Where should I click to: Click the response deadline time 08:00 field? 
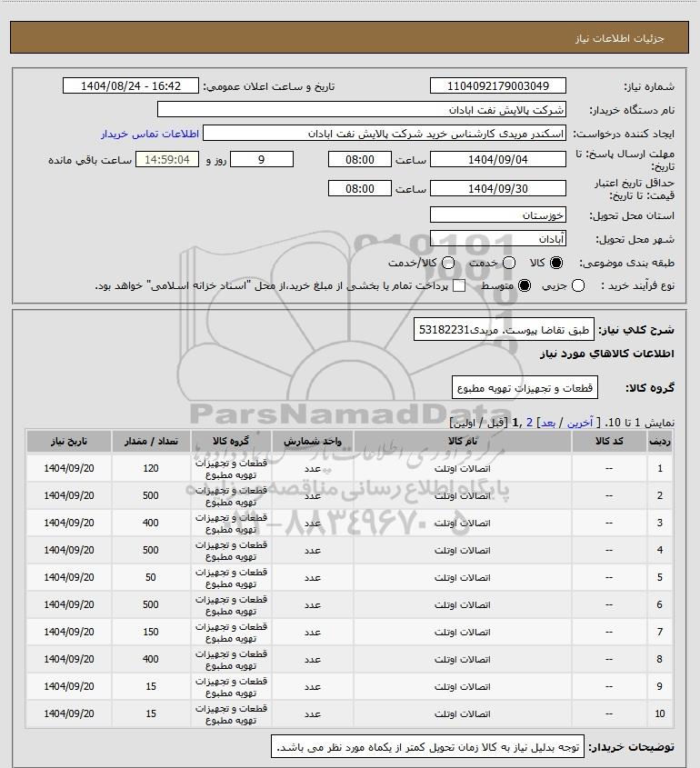(x=360, y=159)
